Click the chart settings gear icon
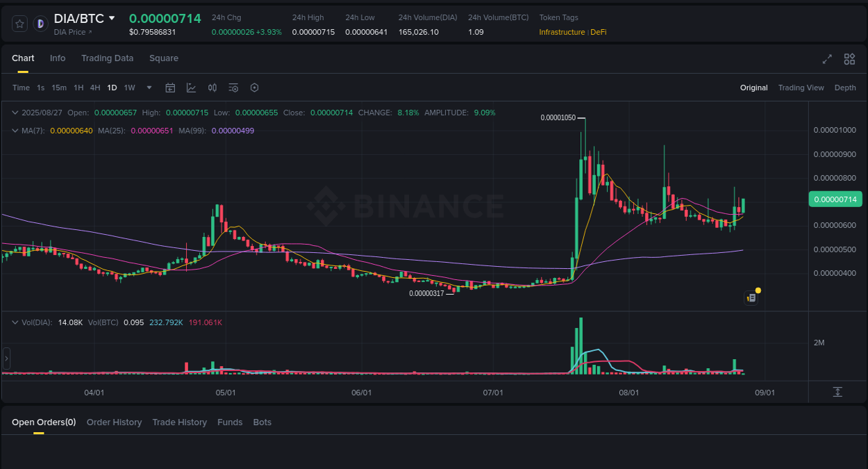 (254, 88)
